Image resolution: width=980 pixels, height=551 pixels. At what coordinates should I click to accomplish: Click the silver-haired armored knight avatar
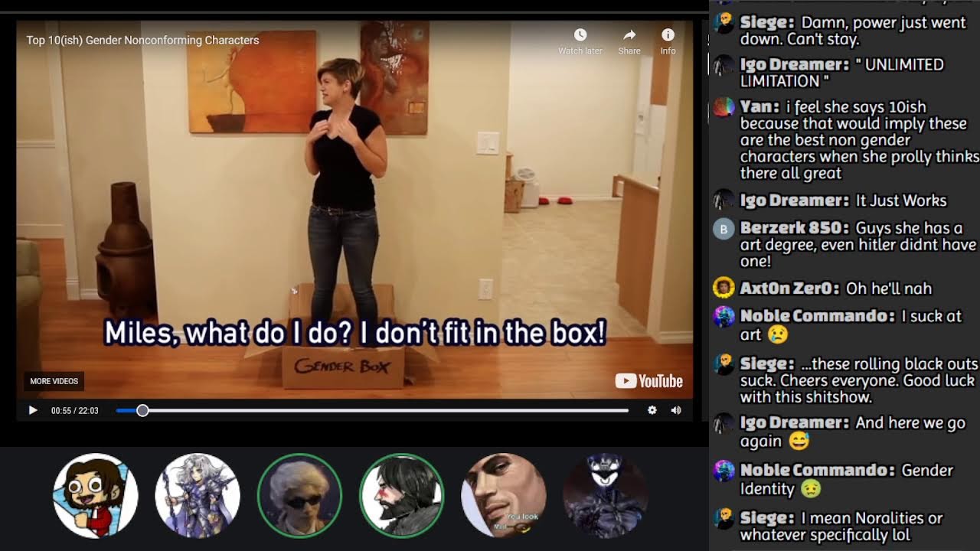click(198, 495)
